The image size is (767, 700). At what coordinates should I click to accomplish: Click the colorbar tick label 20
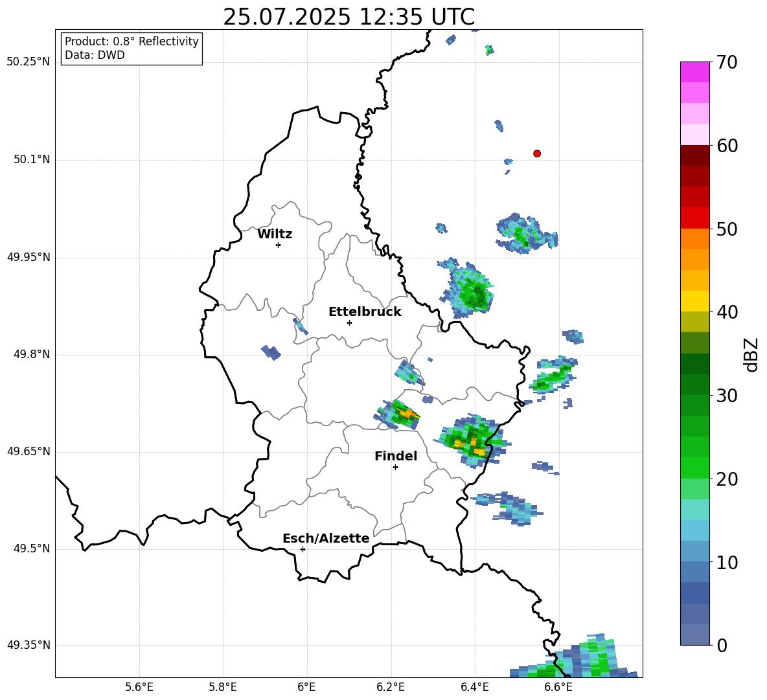pos(727,479)
